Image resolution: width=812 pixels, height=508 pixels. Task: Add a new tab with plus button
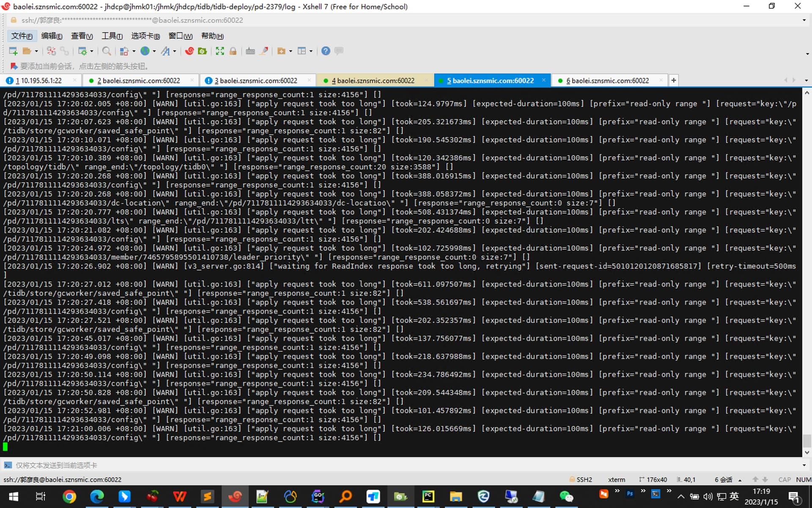tap(674, 80)
